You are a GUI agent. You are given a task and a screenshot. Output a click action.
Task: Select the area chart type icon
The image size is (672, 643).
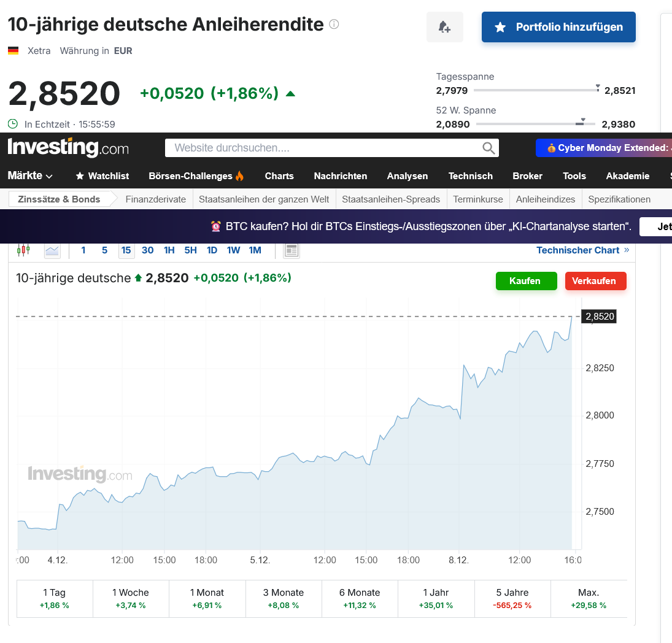click(52, 250)
